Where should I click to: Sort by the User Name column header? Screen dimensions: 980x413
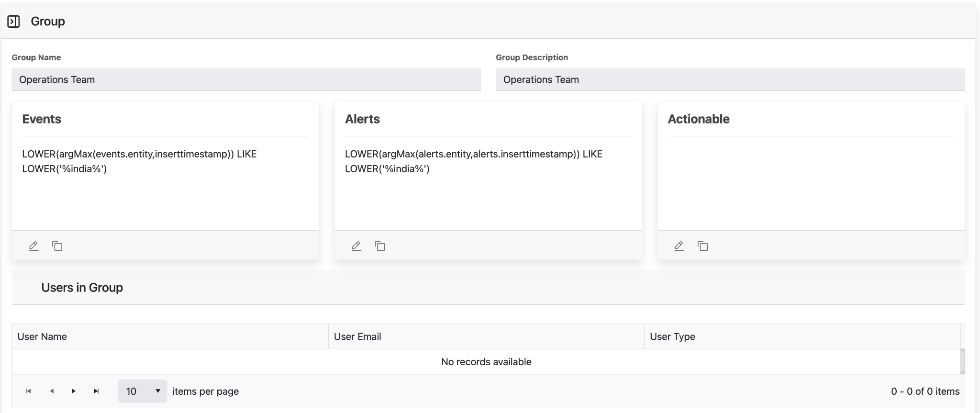pyautogui.click(x=42, y=337)
